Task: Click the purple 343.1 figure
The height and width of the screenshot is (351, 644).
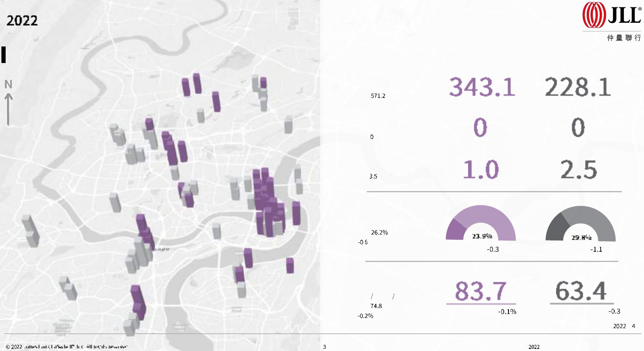Action: (x=482, y=87)
